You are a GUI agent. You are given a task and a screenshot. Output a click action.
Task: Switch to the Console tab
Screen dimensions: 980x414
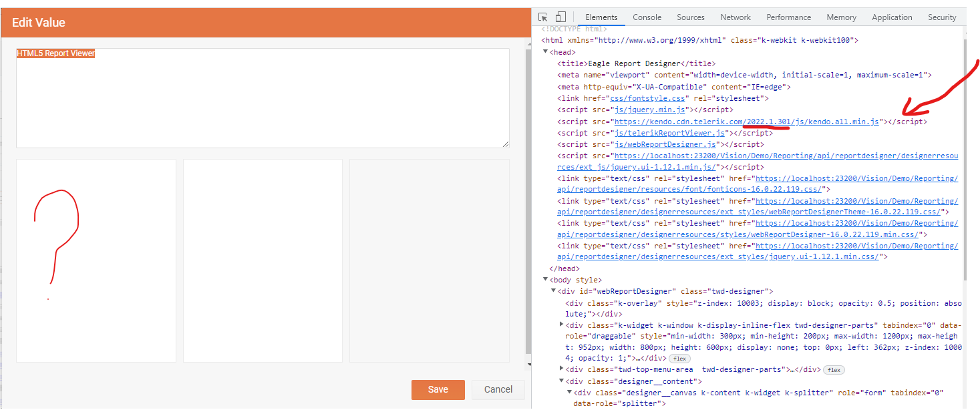[647, 17]
